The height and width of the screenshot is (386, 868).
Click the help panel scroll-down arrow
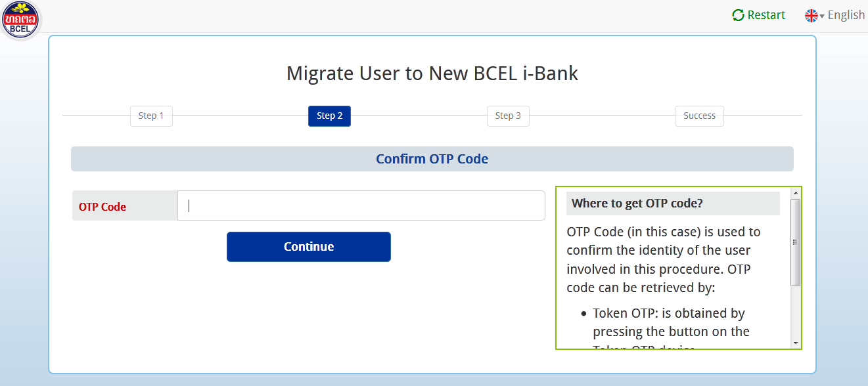pos(795,343)
